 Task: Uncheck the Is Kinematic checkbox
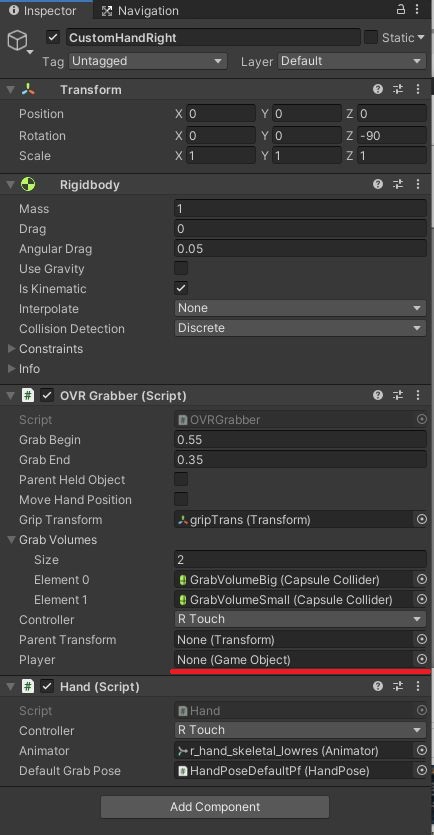181,289
